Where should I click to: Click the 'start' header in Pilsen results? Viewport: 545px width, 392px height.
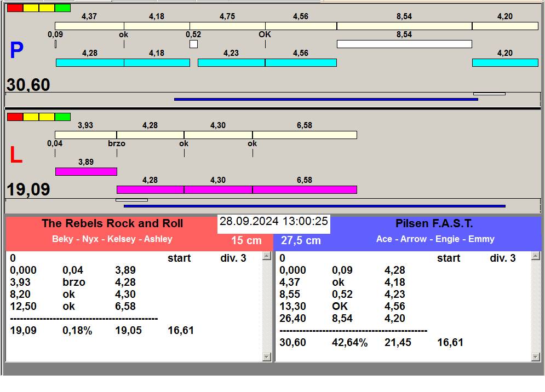pyautogui.click(x=449, y=258)
